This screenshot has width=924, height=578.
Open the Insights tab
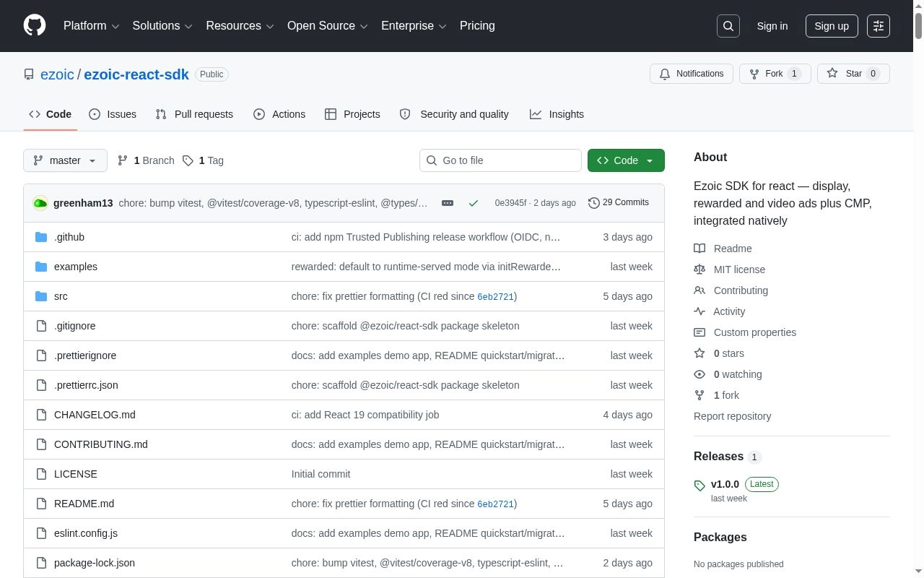point(557,114)
